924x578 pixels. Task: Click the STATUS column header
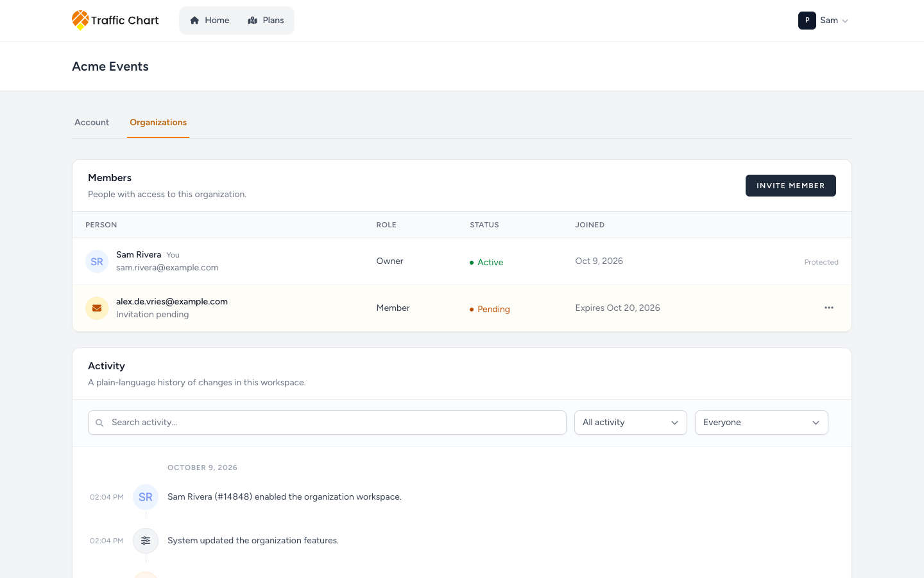click(x=484, y=225)
